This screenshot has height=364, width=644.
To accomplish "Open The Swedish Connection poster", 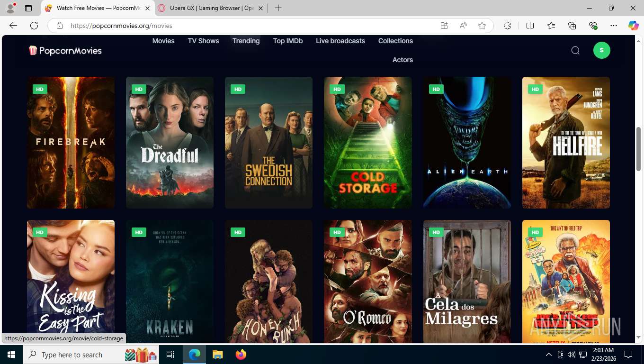I will pos(268,143).
